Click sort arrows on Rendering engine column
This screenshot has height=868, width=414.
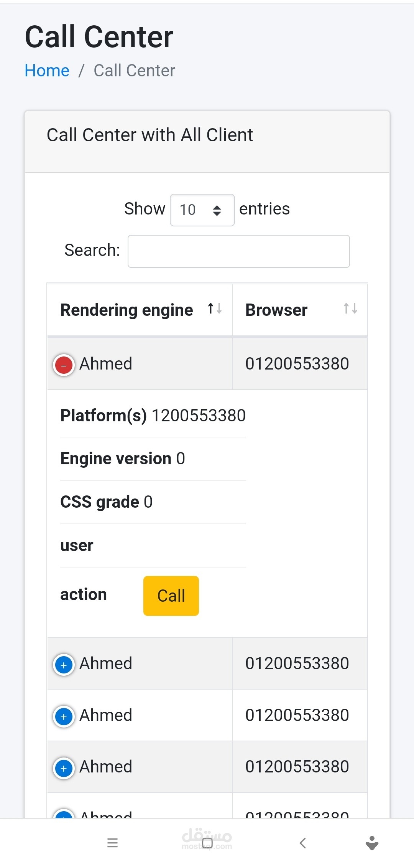click(x=215, y=309)
